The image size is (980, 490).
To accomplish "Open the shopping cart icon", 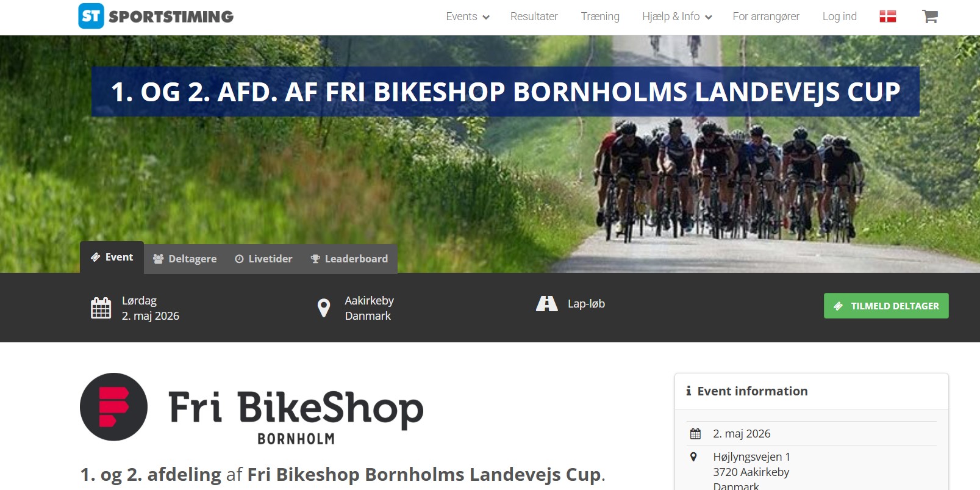I will [x=929, y=16].
